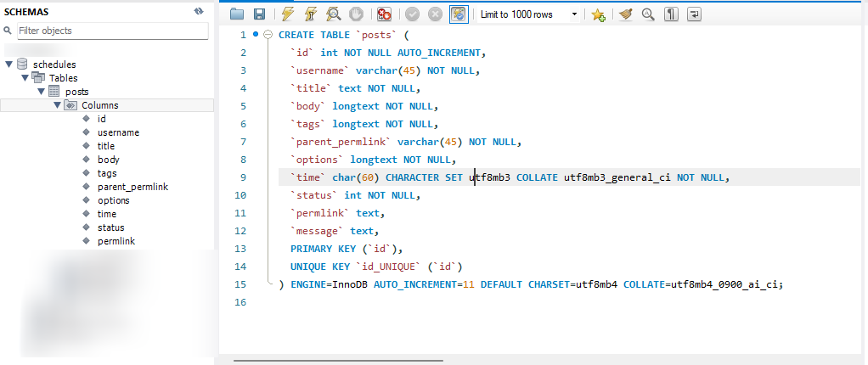Screen dimensions: 868x365
Task: Beautify query with broom icon
Action: click(626, 14)
